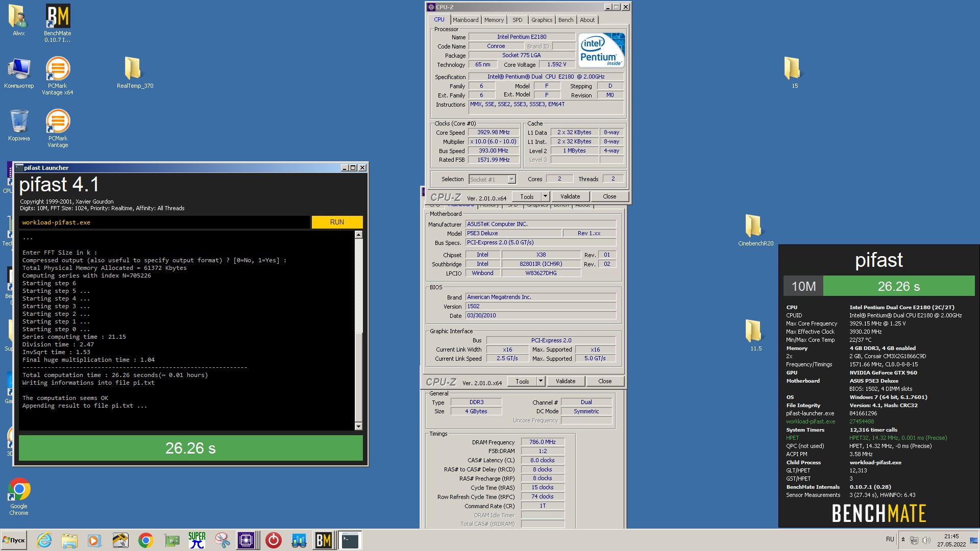Open Google Chrome desktop shortcut

tap(19, 496)
